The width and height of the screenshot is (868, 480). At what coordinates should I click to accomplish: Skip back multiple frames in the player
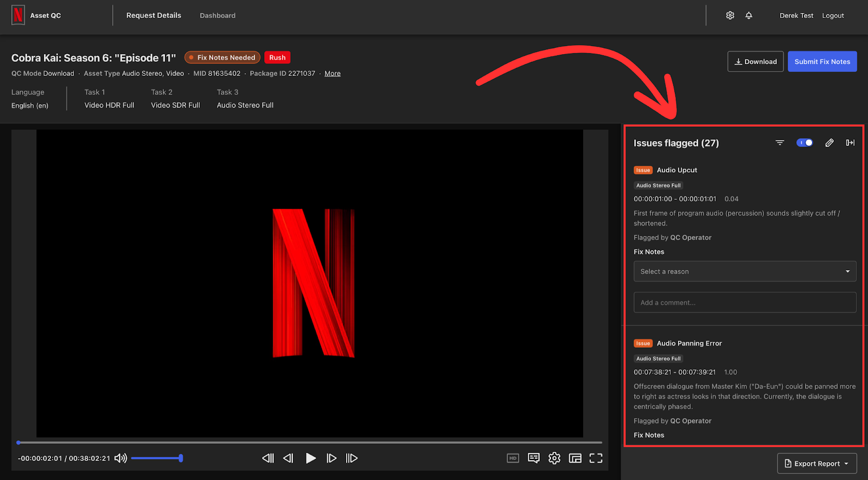[268, 458]
